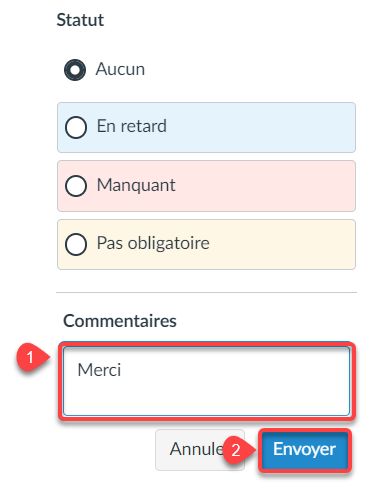
Task: Click the Manquant label text
Action: click(136, 185)
